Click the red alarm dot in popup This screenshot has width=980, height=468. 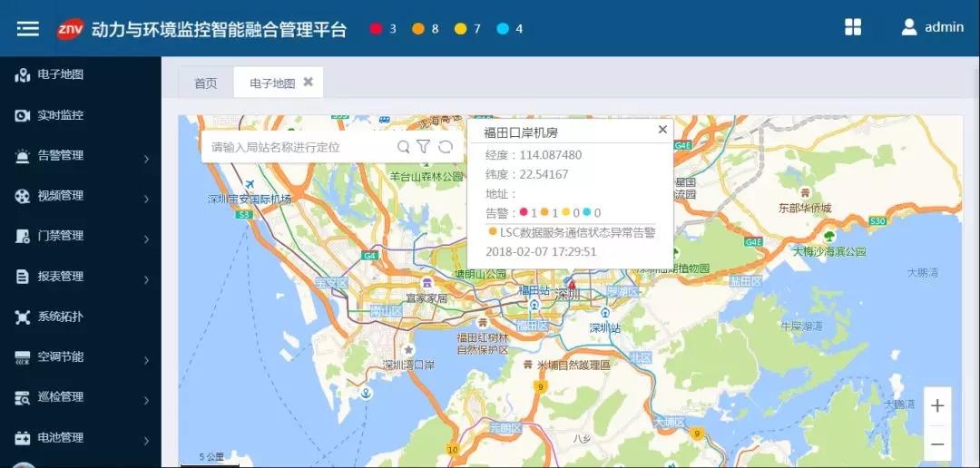click(524, 212)
